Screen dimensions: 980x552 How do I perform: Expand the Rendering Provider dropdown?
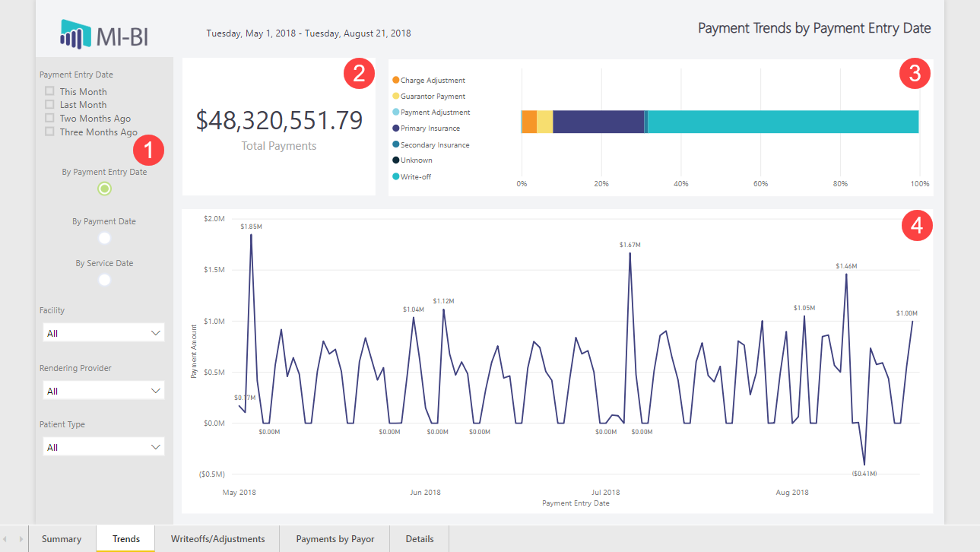tap(103, 391)
